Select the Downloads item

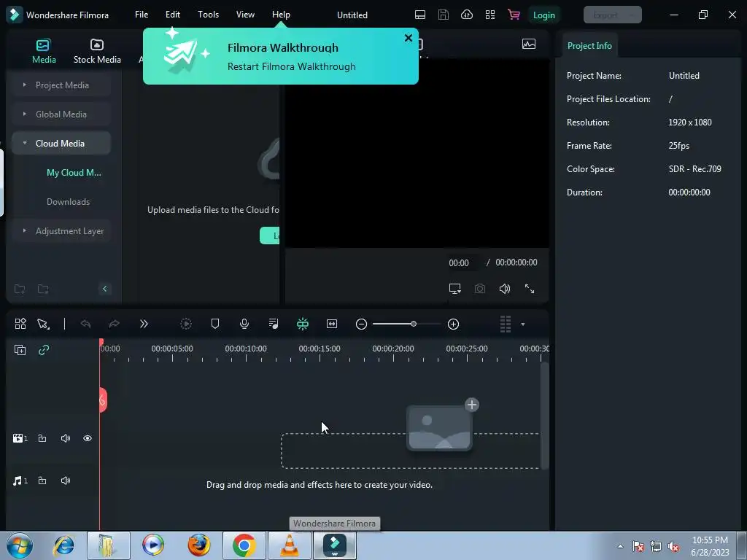pos(68,202)
